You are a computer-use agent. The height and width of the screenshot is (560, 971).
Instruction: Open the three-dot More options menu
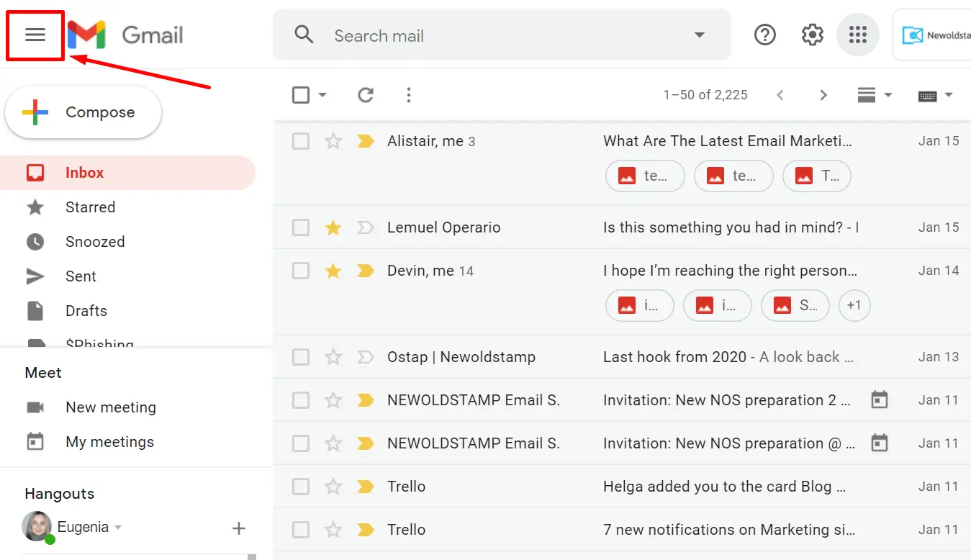tap(409, 95)
